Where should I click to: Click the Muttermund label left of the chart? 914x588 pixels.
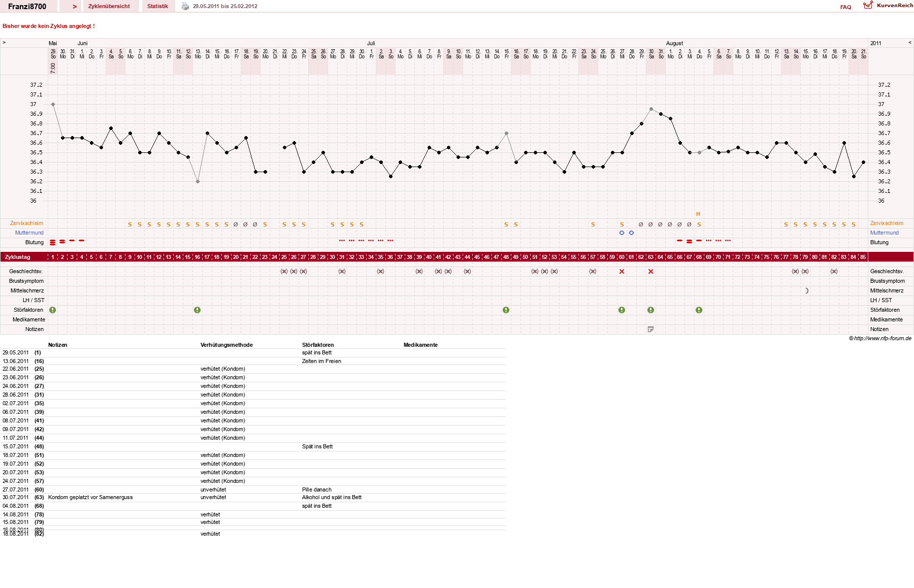(x=29, y=233)
